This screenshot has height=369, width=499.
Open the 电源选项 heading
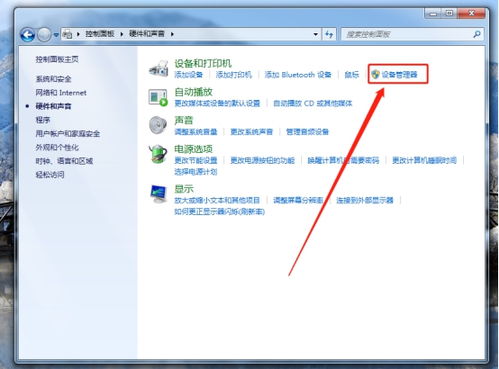pyautogui.click(x=193, y=149)
